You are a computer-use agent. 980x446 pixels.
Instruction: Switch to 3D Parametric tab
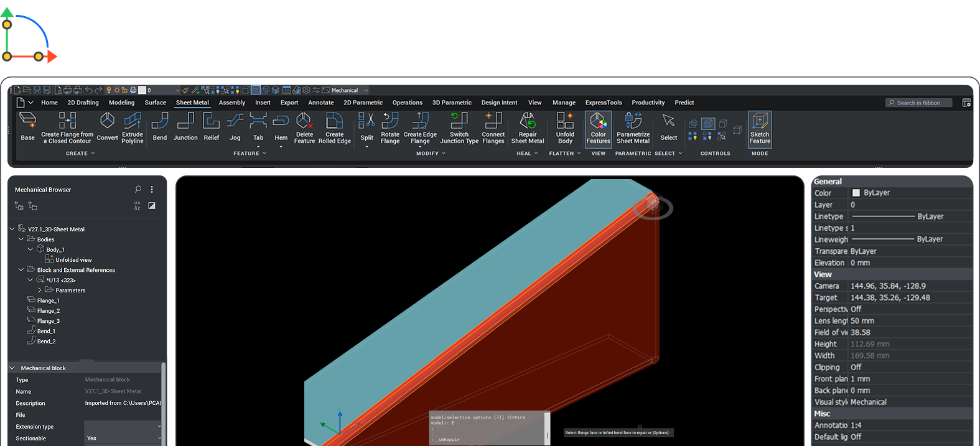[x=452, y=103]
